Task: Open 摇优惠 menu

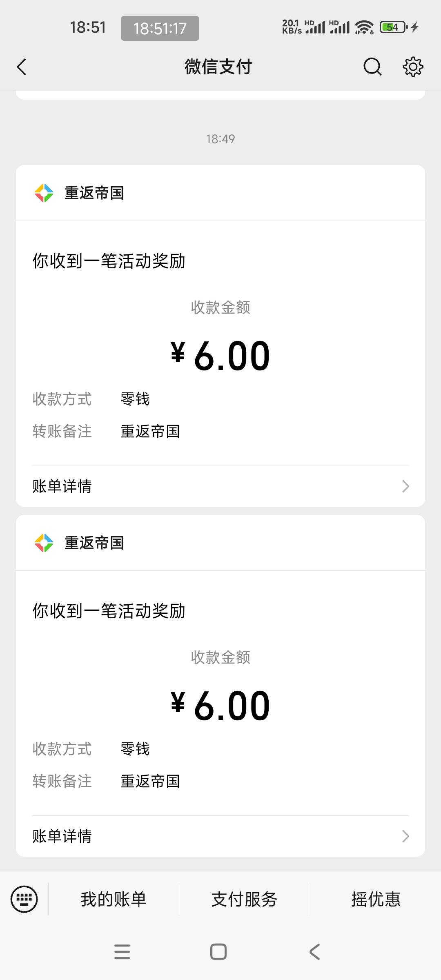Action: (376, 899)
